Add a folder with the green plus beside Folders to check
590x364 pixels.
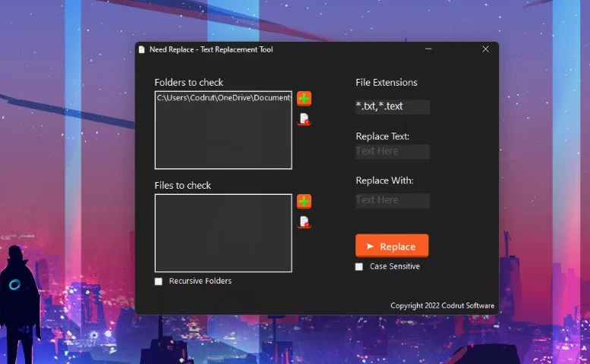[x=304, y=99]
